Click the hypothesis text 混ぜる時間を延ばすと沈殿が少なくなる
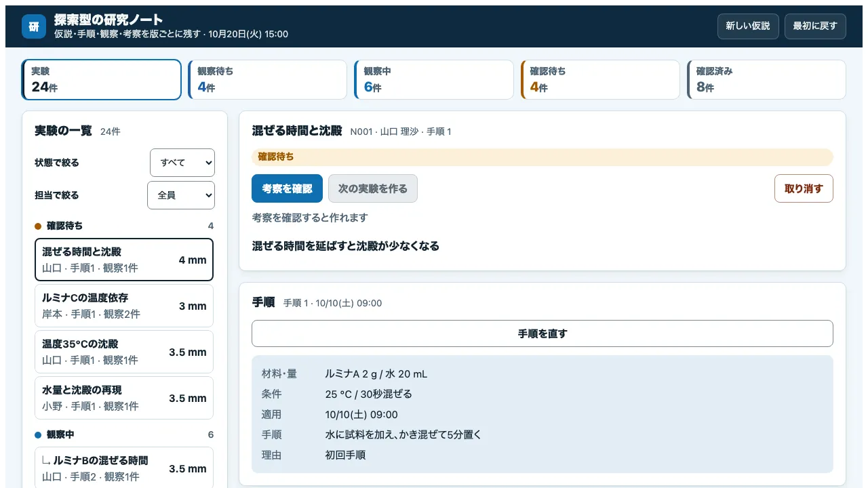The image size is (868, 488). (346, 246)
